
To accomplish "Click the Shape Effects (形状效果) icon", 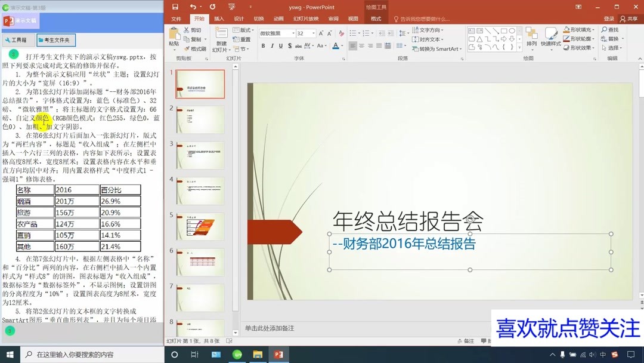I will [565, 48].
